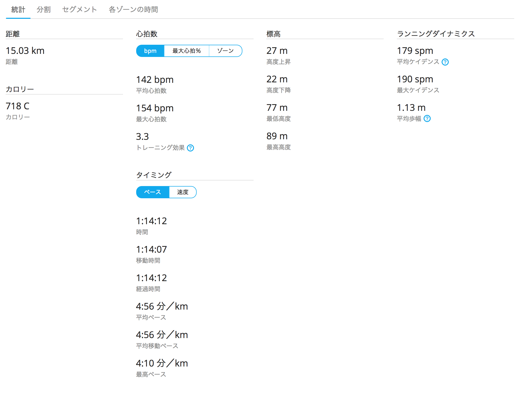Screen dimensions: 532x396
Task: Click the タイミング section heading
Action: tap(154, 175)
